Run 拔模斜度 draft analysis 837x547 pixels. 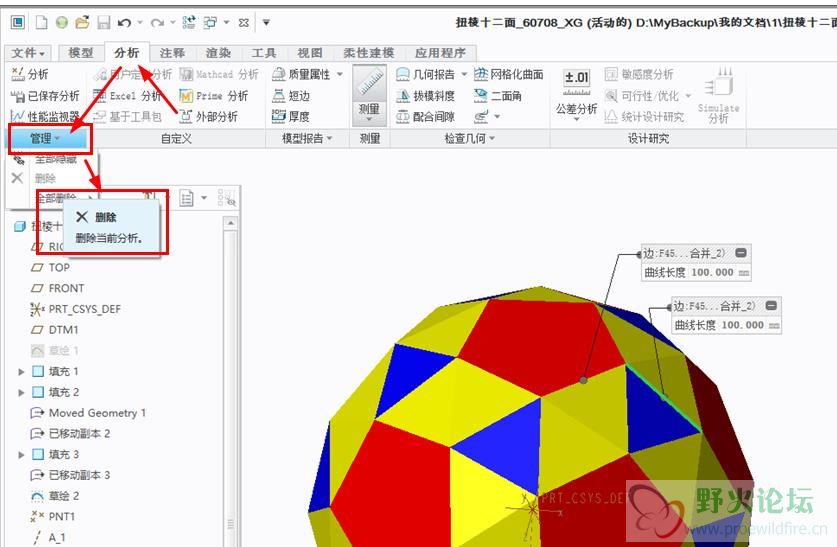coord(425,96)
